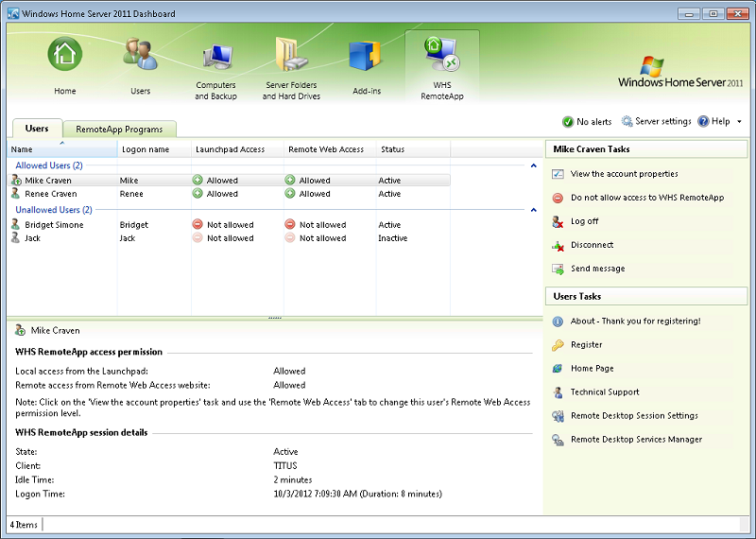The height and width of the screenshot is (539, 756).
Task: Sort by the Name column header
Action: point(61,149)
